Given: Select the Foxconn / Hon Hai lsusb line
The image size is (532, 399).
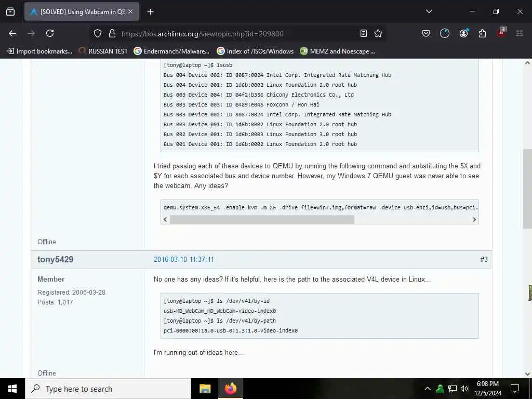Looking at the screenshot, I should 241,105.
